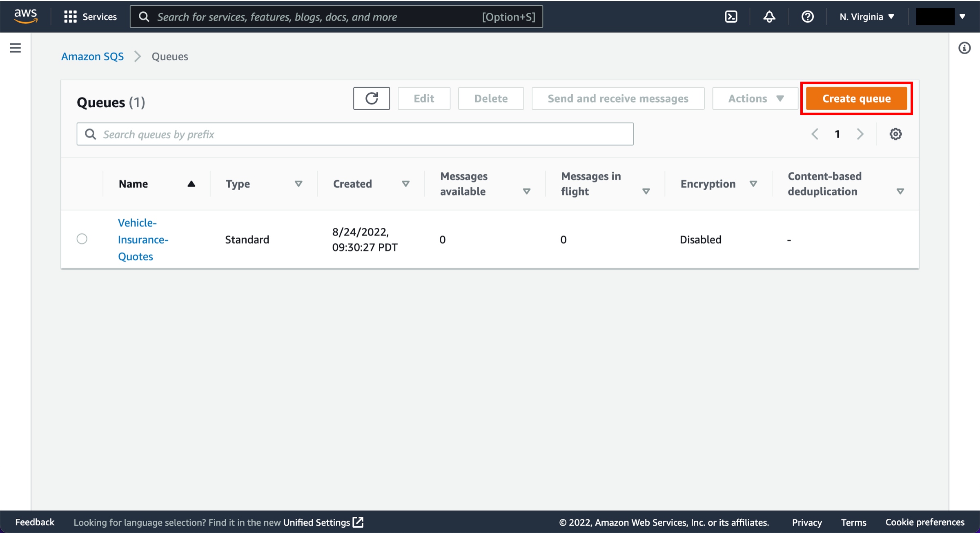The image size is (980, 533).
Task: Click the Send and receive messages button
Action: tap(618, 98)
